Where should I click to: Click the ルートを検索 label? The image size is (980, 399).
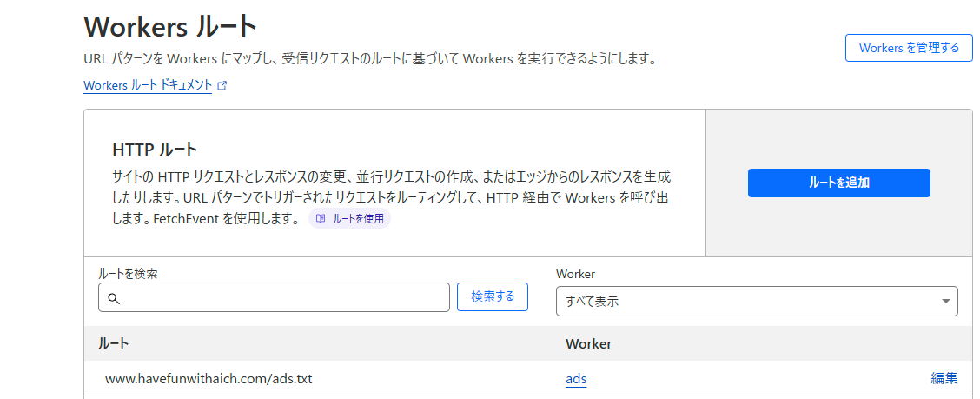coord(128,273)
